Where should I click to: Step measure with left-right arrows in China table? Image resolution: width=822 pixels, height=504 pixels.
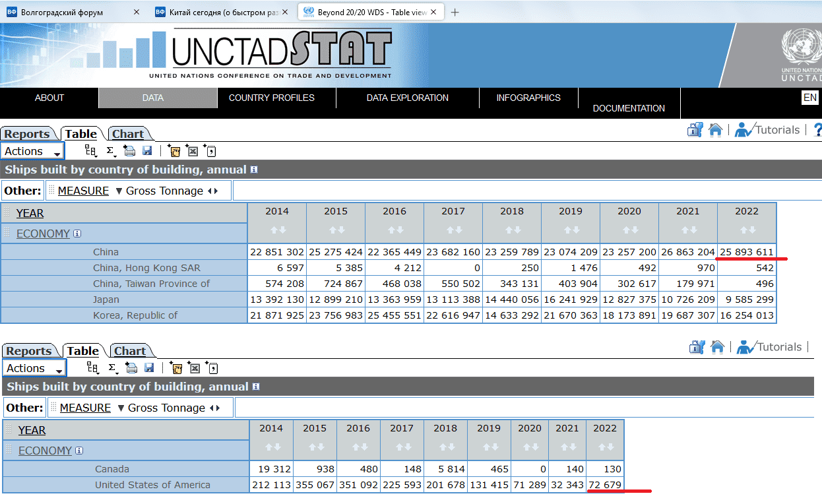click(x=212, y=191)
